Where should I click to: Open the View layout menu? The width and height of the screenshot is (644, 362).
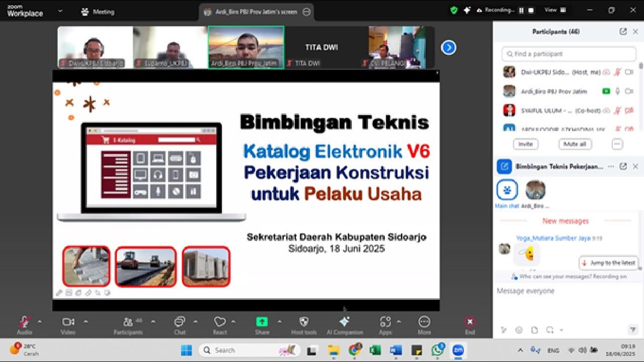555,10
